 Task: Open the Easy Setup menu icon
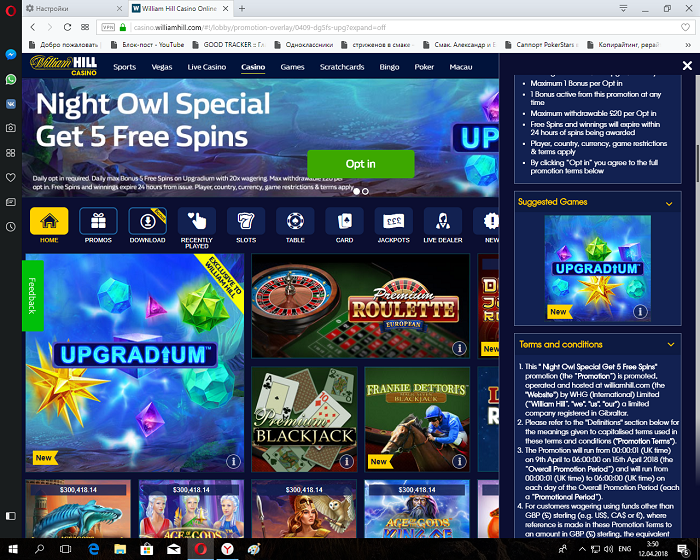(x=623, y=8)
